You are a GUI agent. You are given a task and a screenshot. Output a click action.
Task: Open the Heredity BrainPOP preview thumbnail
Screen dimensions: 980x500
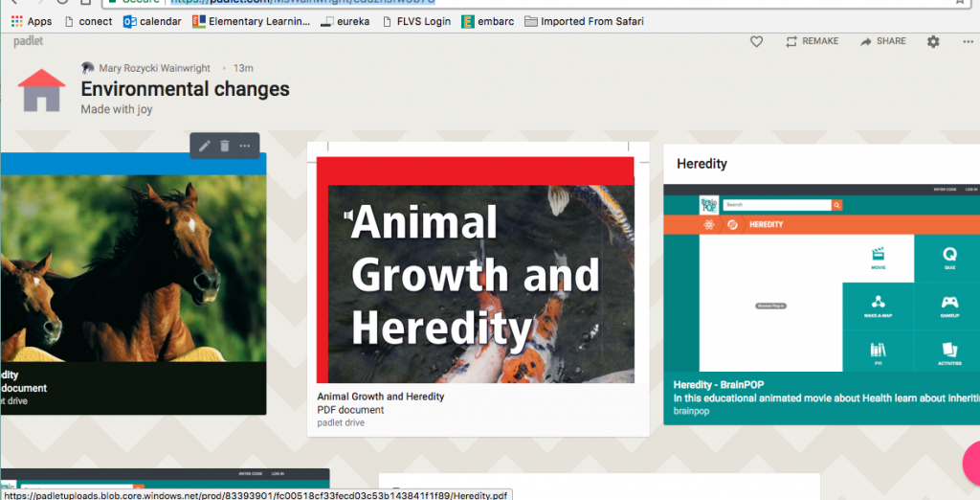pyautogui.click(x=821, y=278)
